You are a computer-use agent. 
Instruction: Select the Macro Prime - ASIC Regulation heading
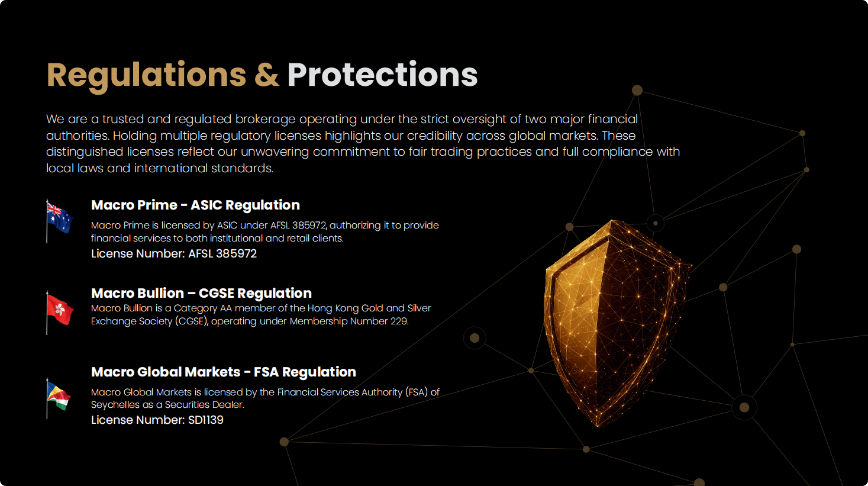[195, 205]
